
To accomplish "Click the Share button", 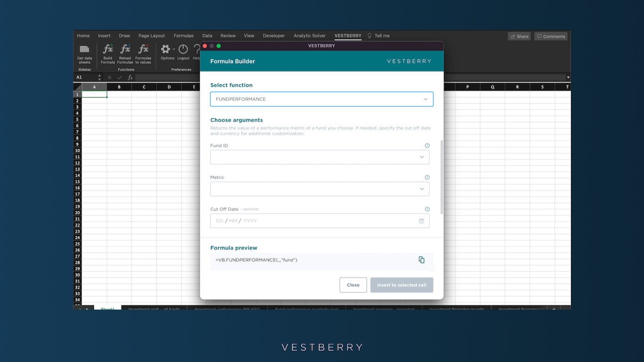I will [519, 36].
